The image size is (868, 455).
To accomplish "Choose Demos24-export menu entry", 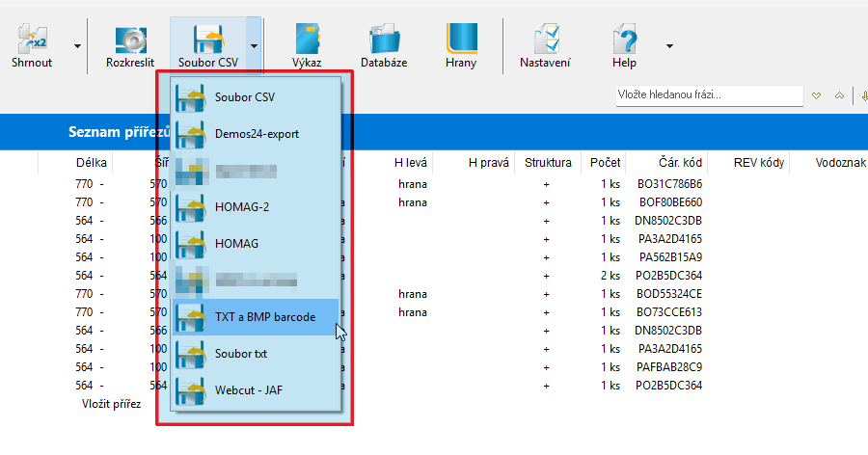I will click(256, 134).
